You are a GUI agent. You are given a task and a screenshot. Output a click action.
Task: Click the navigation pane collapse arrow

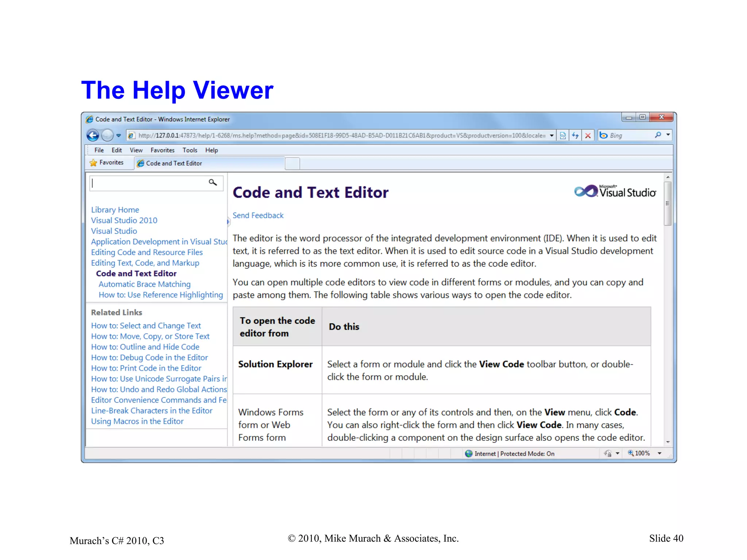click(x=228, y=222)
